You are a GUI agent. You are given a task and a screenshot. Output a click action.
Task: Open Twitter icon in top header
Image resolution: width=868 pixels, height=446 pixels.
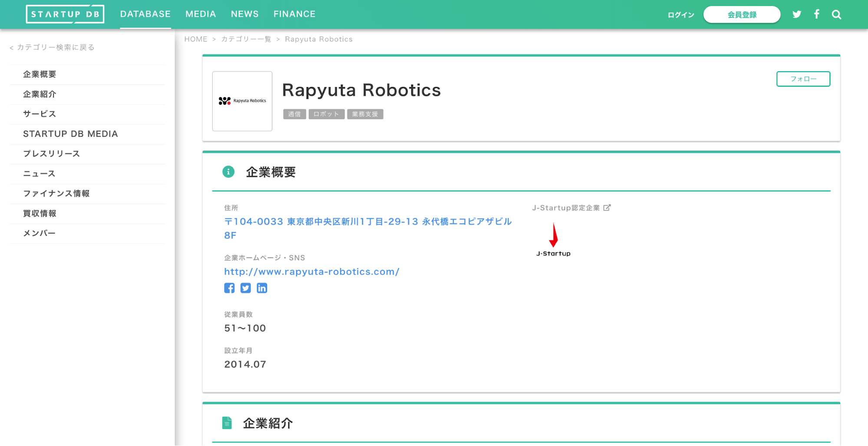pyautogui.click(x=797, y=14)
